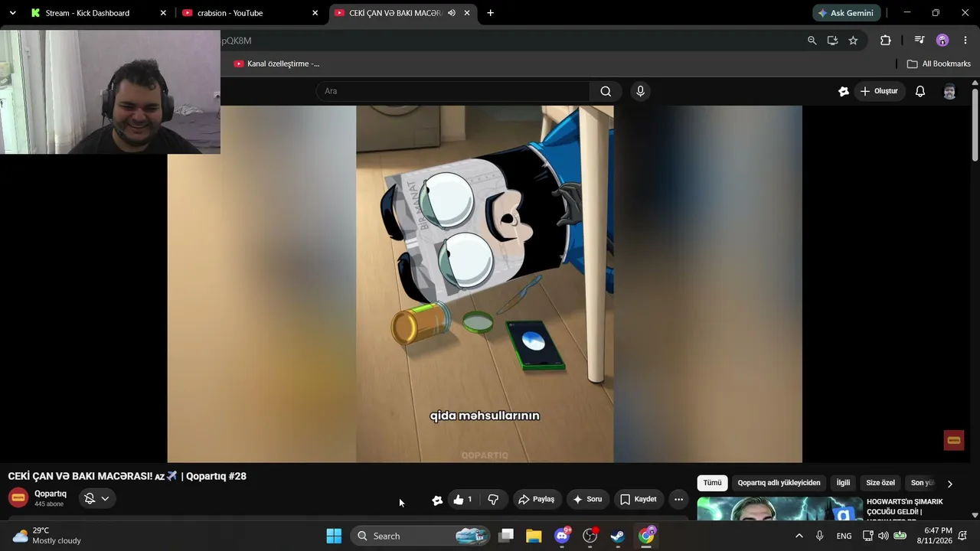Screen dimensions: 980x551
Task: Close the crabsion YouTube tab
Action: 315,13
